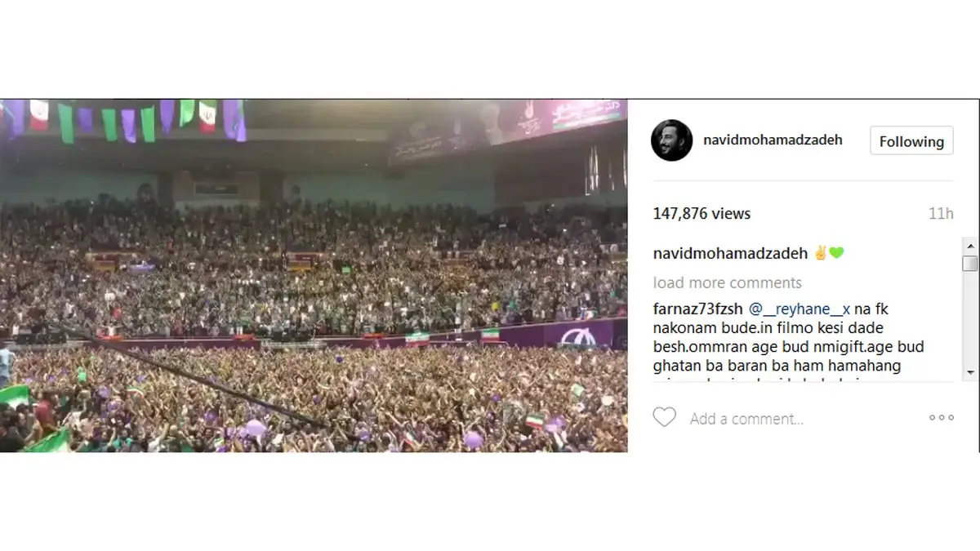
Task: Toggle the Following button
Action: [x=911, y=141]
